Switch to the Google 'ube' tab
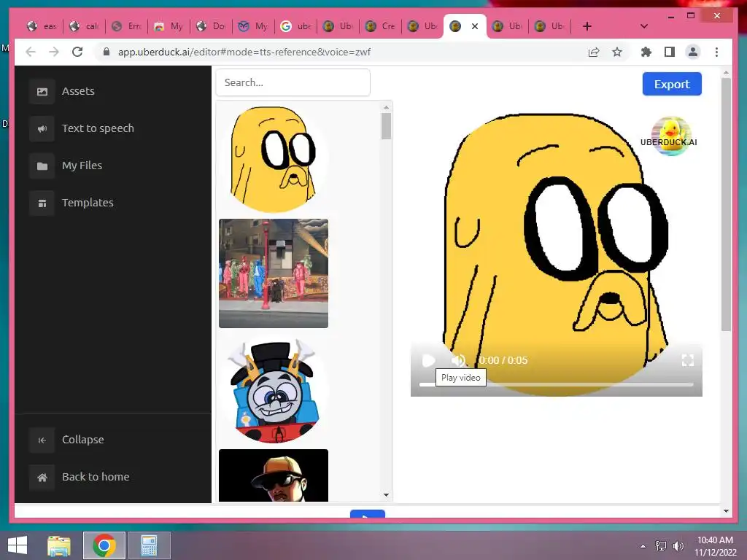The height and width of the screenshot is (560, 747). pos(296,26)
